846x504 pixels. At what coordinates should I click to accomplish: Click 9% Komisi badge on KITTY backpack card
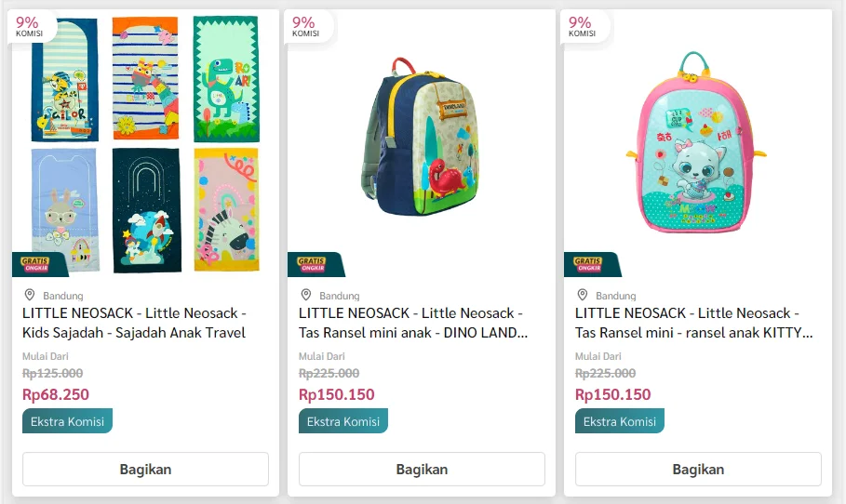[583, 26]
